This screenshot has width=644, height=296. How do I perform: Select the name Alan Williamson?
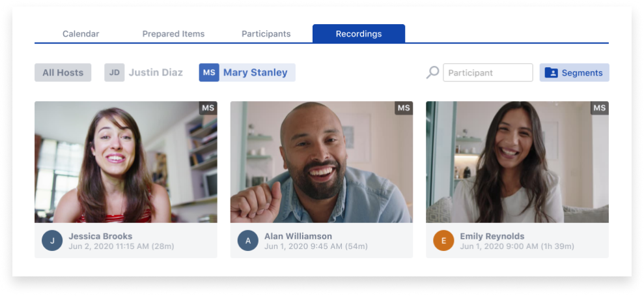(298, 236)
